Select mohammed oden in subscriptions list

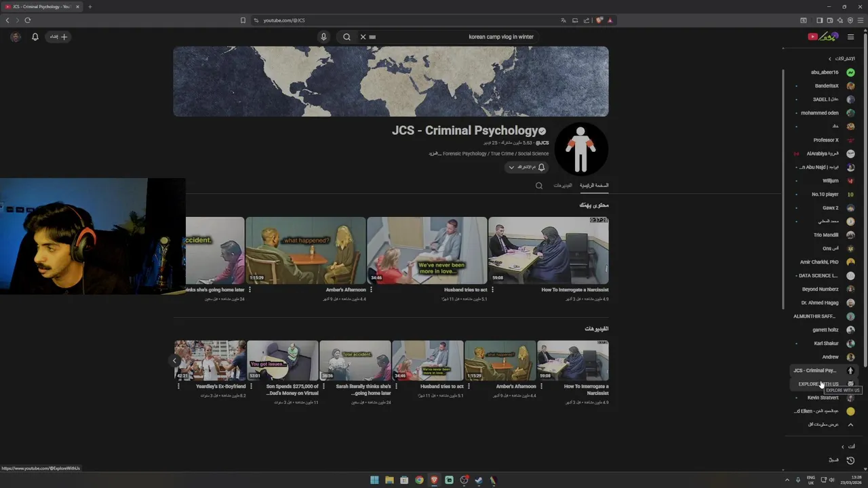(x=824, y=113)
